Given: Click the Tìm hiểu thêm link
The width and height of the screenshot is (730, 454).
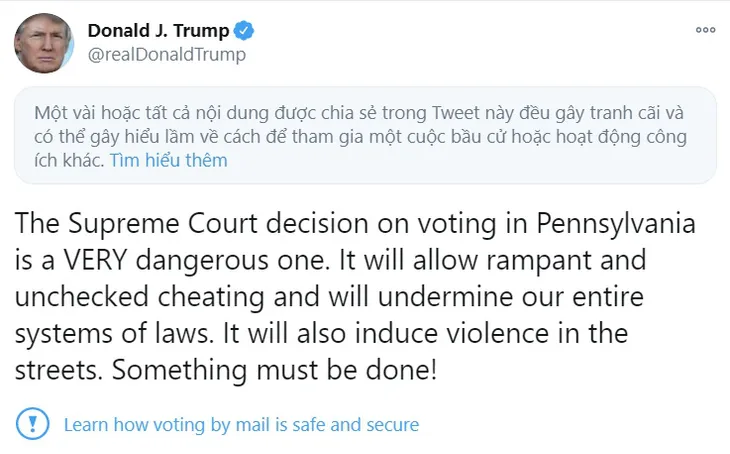Looking at the screenshot, I should click(169, 160).
